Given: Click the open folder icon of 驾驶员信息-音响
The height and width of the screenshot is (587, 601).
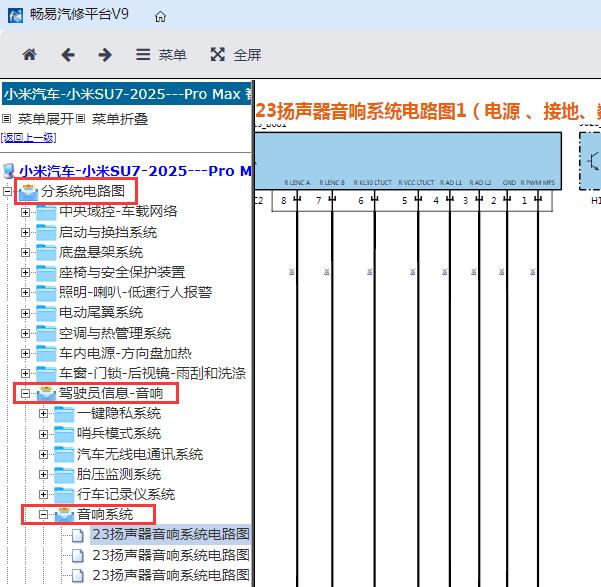Looking at the screenshot, I should [46, 394].
